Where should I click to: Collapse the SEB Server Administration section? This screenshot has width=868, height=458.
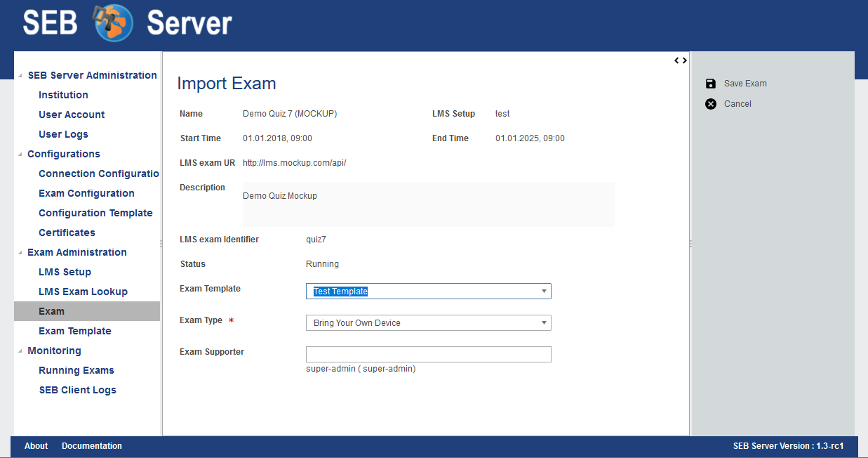[20, 76]
